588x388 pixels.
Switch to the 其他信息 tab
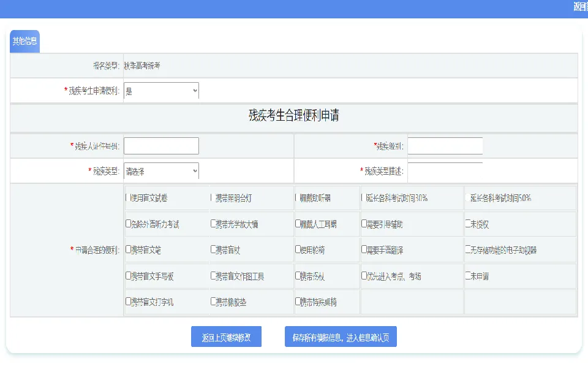click(x=24, y=41)
